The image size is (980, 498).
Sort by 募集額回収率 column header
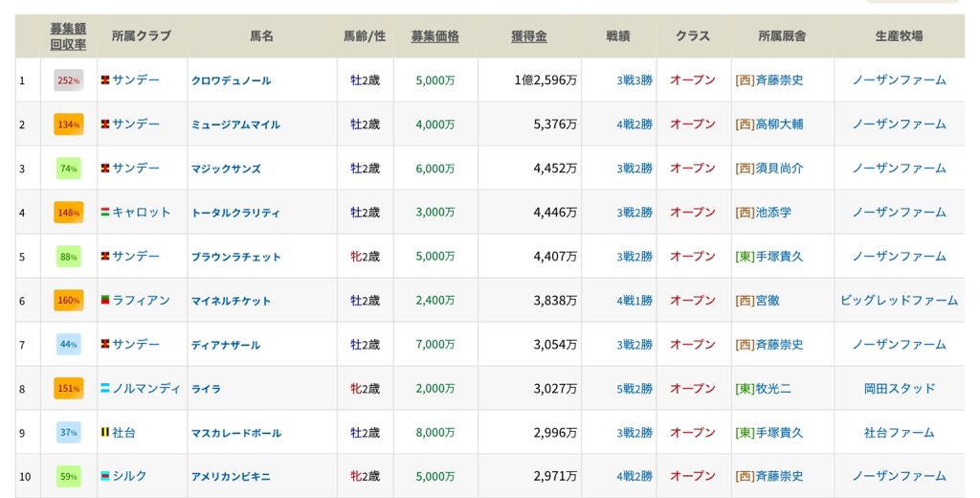point(68,36)
